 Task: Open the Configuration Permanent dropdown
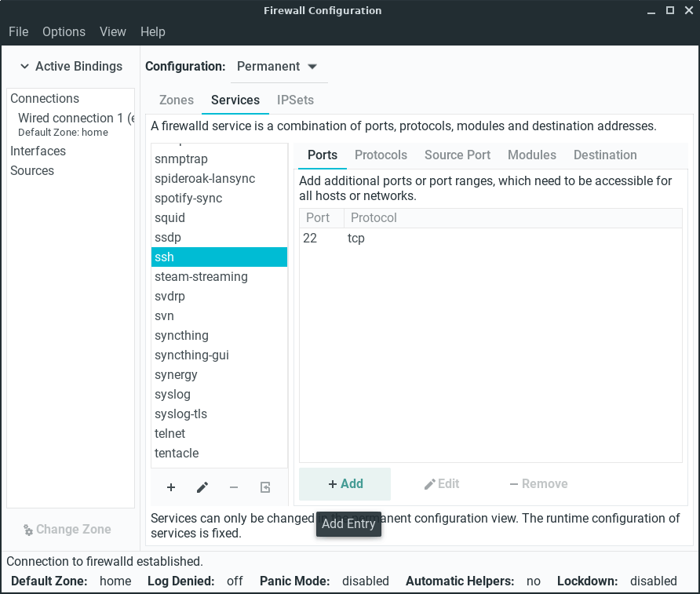278,67
